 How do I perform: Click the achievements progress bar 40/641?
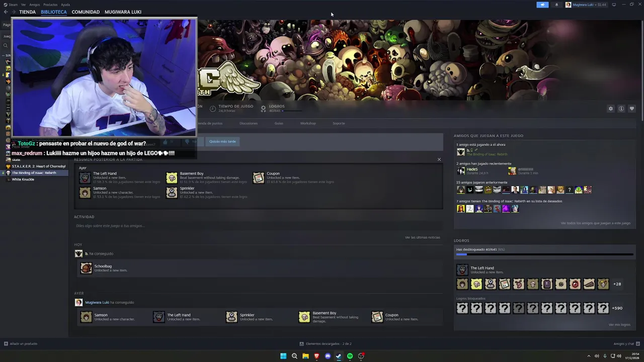pyautogui.click(x=544, y=254)
